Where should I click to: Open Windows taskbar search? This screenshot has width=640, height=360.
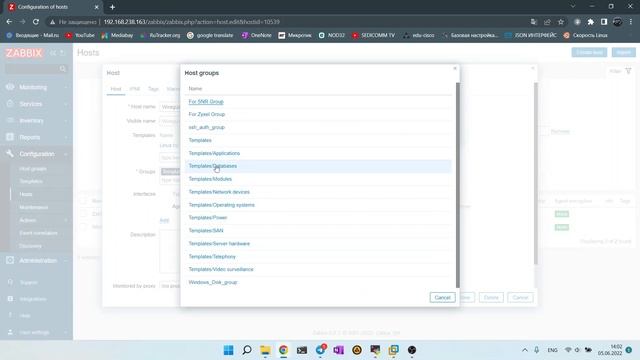(x=247, y=350)
